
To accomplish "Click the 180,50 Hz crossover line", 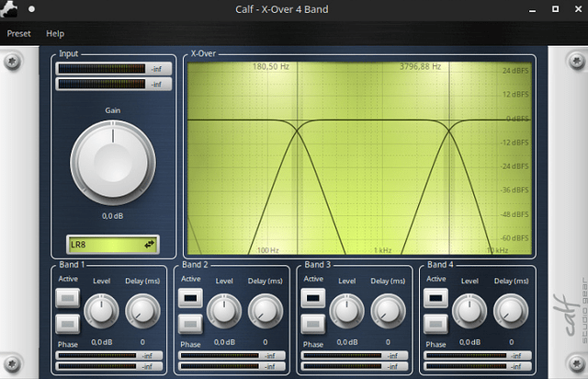I will [298, 158].
